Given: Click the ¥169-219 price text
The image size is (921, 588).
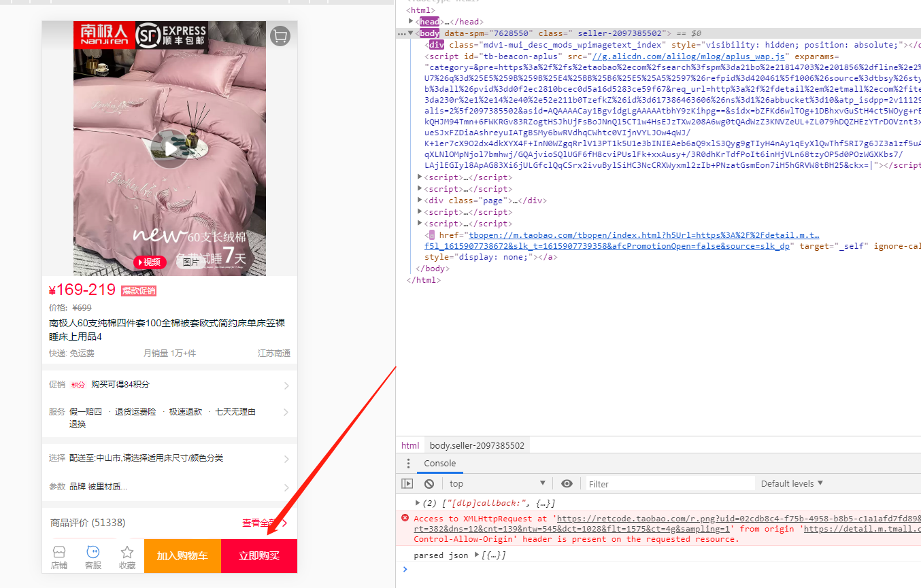Looking at the screenshot, I should (x=82, y=290).
